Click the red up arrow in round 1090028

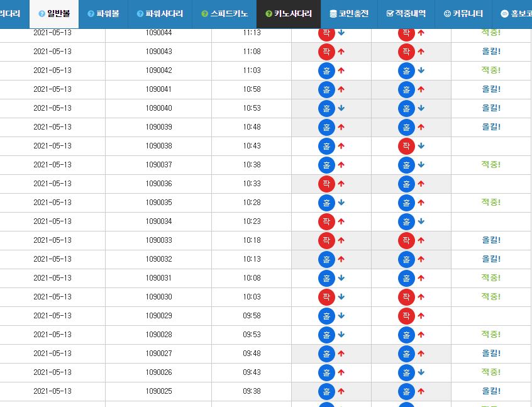coord(421,335)
